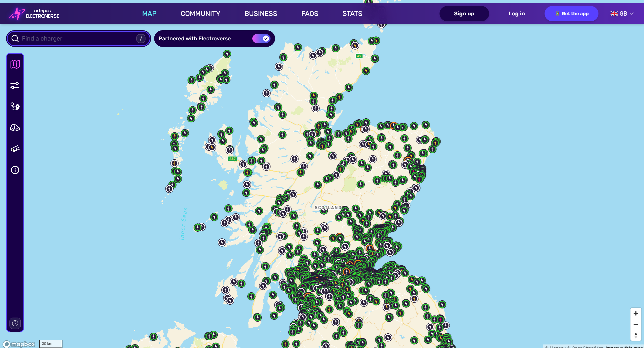
Task: Click the Electroverse logo
Action: [x=34, y=14]
